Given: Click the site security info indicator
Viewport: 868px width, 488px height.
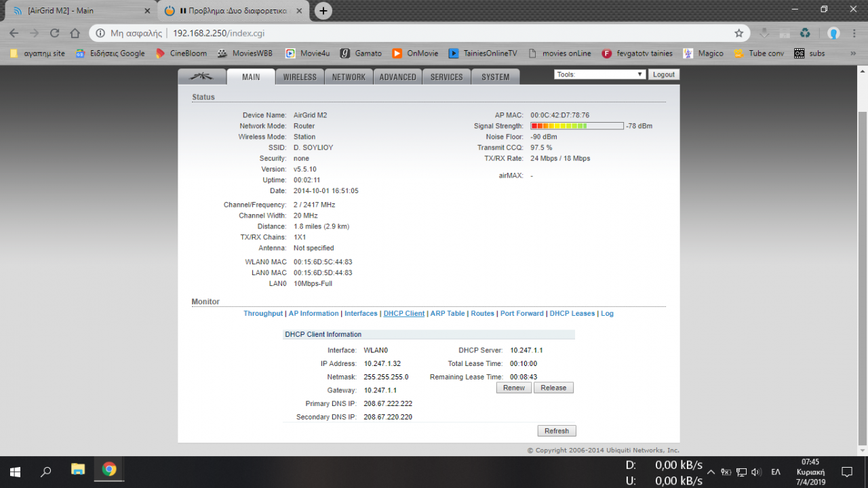Looking at the screenshot, I should pyautogui.click(x=130, y=33).
